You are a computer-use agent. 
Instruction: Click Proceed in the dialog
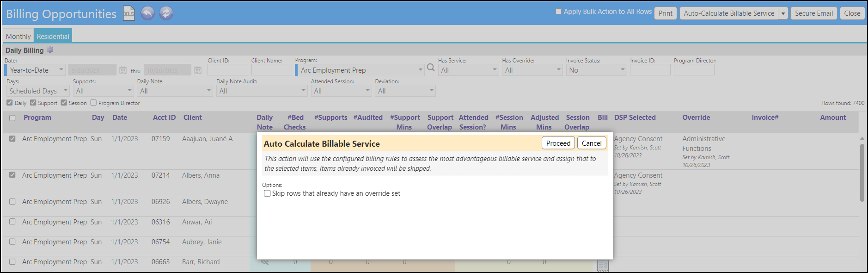(x=558, y=143)
